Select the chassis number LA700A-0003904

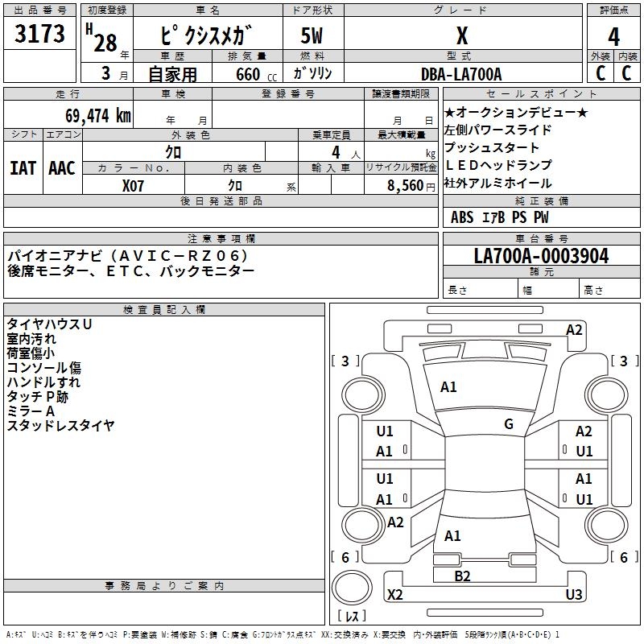click(541, 256)
